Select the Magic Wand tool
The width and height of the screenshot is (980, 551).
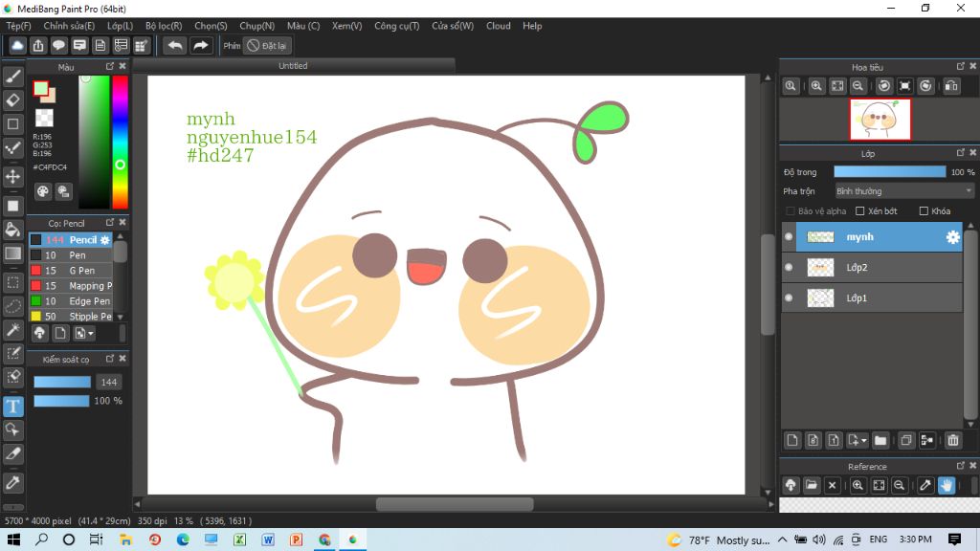[x=13, y=330]
